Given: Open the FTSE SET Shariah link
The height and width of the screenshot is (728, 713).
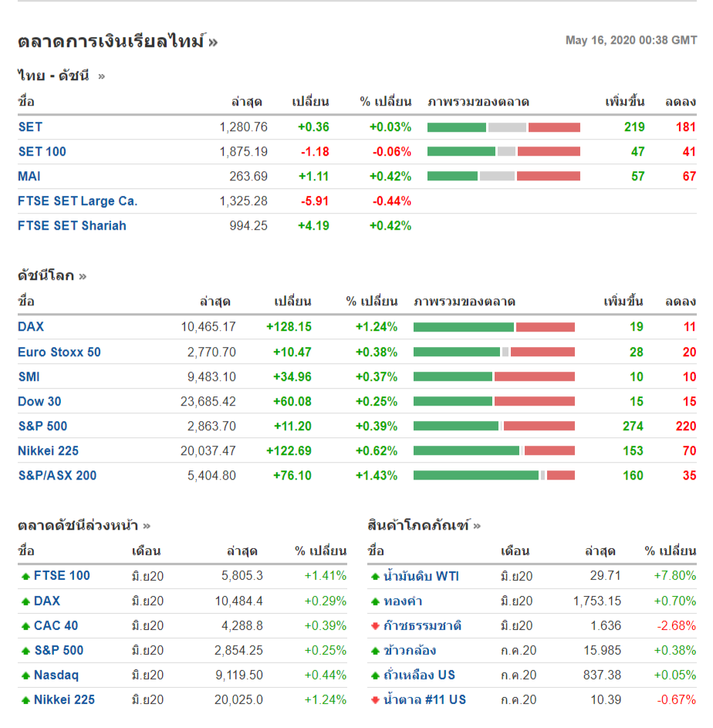Looking at the screenshot, I should 72,226.
